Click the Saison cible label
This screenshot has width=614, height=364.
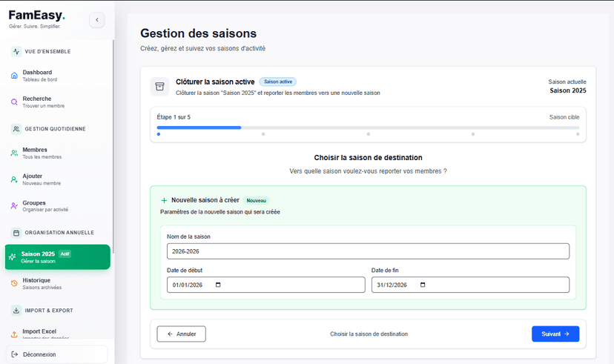point(564,117)
